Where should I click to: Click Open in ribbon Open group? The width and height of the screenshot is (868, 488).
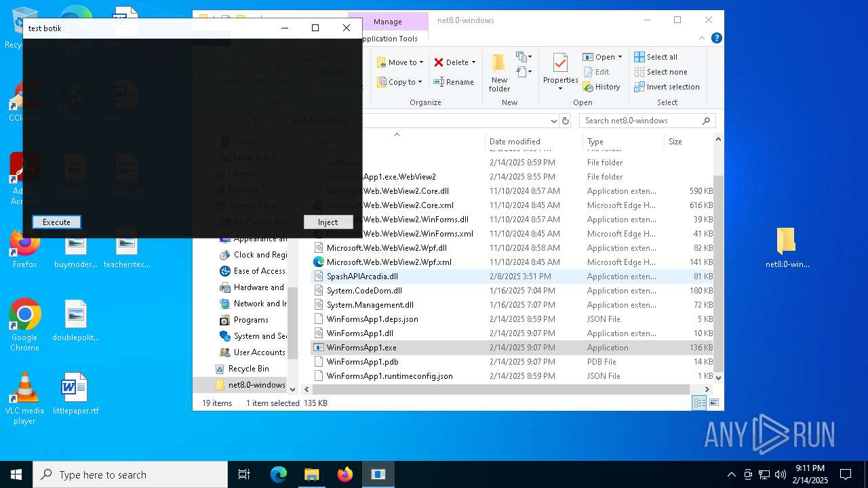tap(598, 57)
